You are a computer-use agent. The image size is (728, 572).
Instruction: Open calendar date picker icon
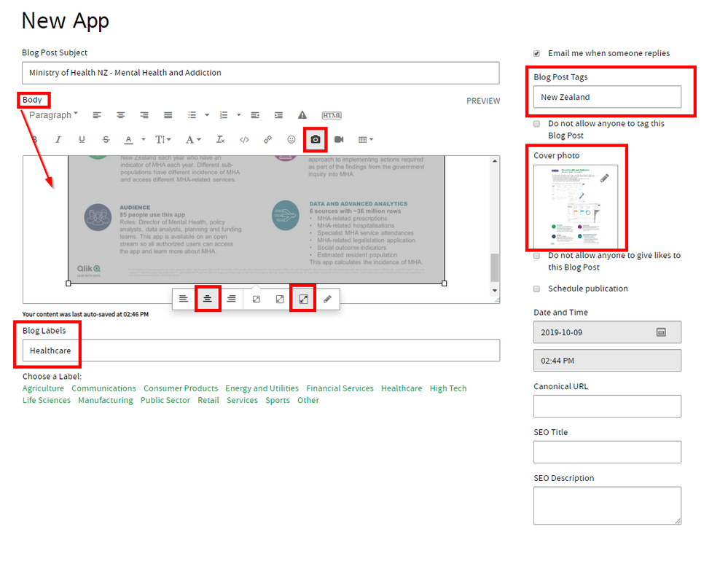[661, 332]
